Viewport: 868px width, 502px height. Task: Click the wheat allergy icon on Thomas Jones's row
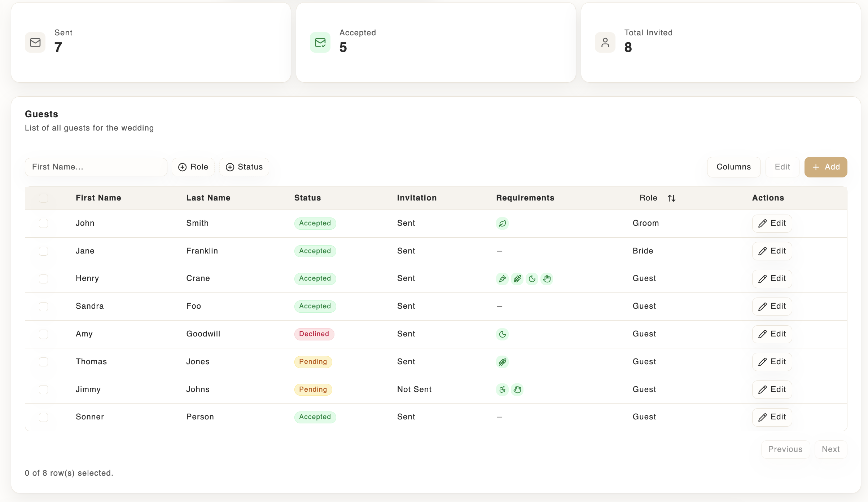point(502,362)
